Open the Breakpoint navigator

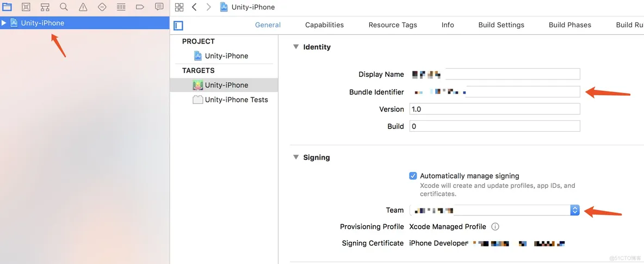[140, 7]
